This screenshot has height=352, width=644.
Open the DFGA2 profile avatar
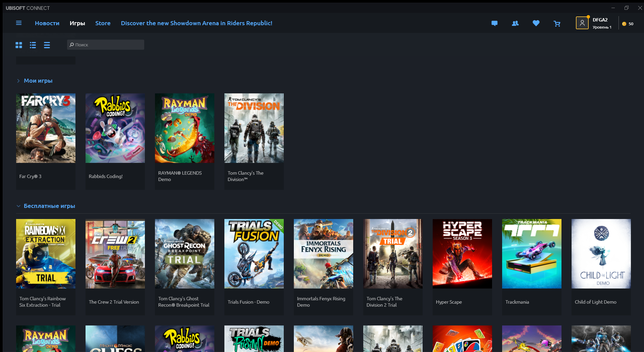tap(582, 23)
